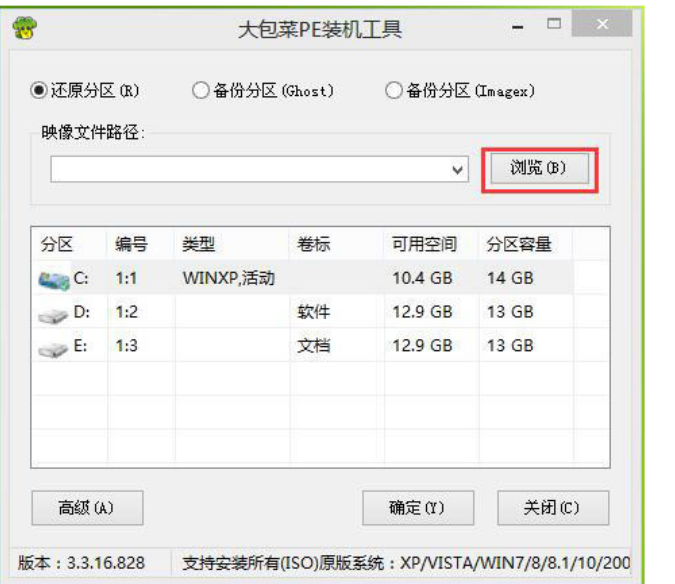
Task: Click 13 GB in the E: row
Action: [x=510, y=346]
